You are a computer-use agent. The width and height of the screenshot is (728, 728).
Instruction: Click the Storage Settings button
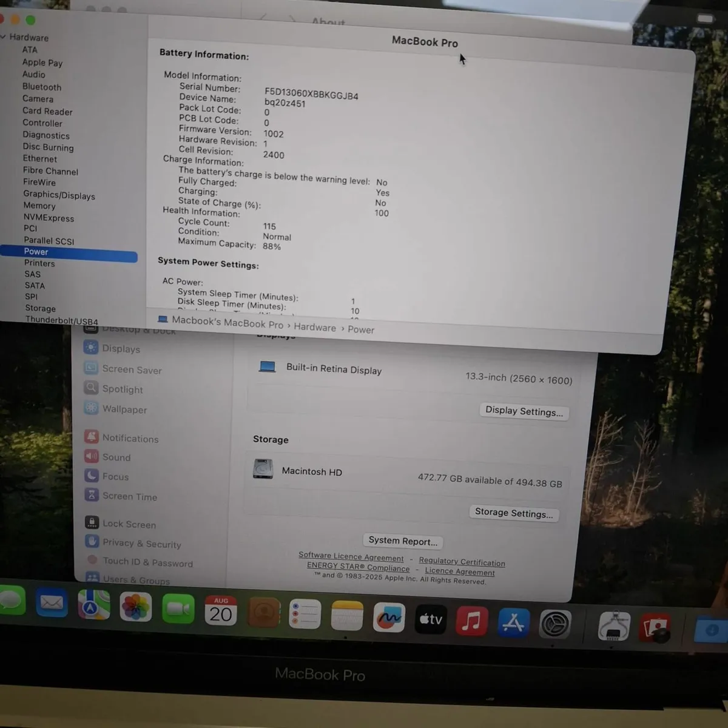pos(514,513)
